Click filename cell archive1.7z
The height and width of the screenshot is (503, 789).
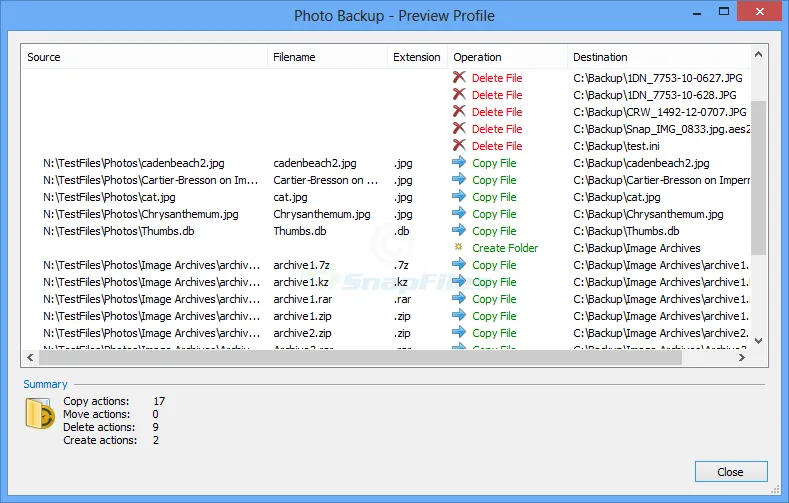(301, 265)
